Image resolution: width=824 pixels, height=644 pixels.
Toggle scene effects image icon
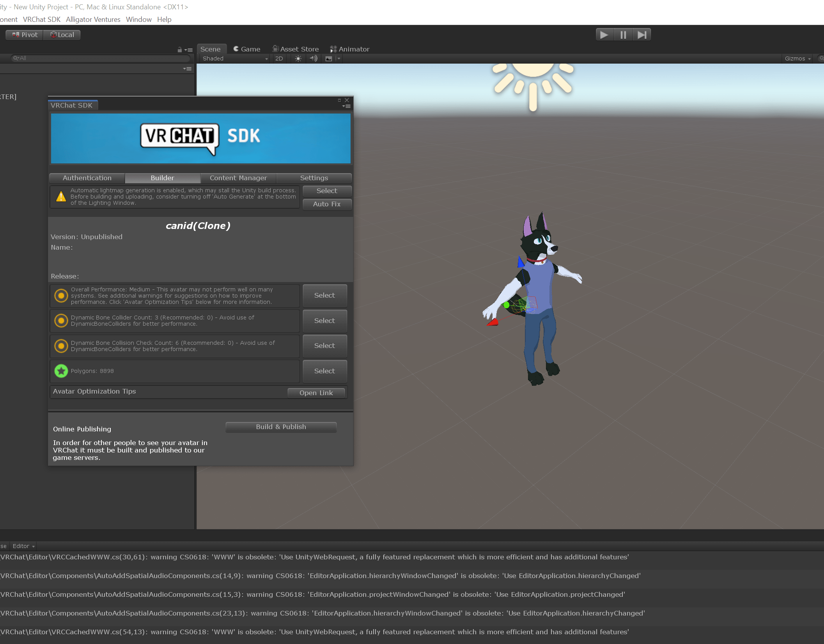point(329,59)
